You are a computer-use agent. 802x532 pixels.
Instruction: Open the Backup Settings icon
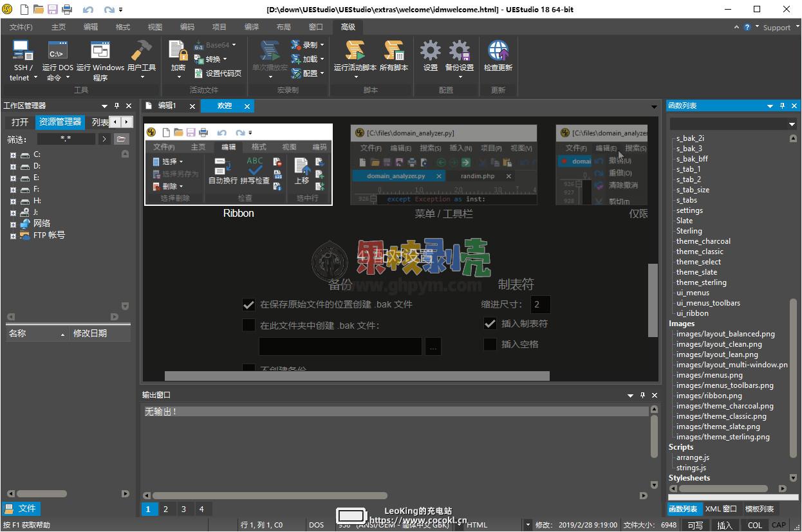coord(459,51)
